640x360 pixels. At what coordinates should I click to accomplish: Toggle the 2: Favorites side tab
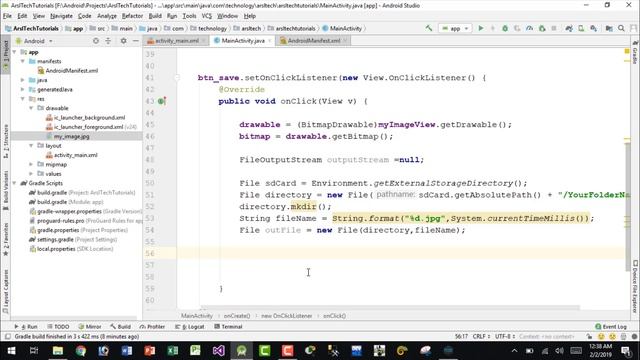[5, 240]
